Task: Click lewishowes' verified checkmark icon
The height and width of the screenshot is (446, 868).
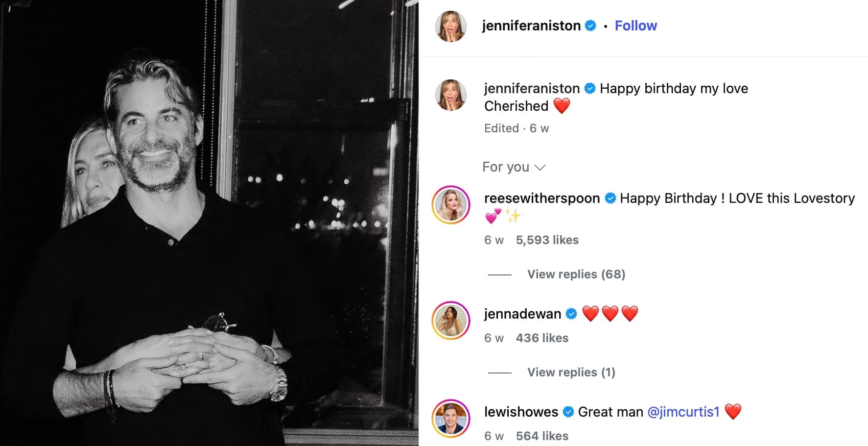Action: pos(569,412)
